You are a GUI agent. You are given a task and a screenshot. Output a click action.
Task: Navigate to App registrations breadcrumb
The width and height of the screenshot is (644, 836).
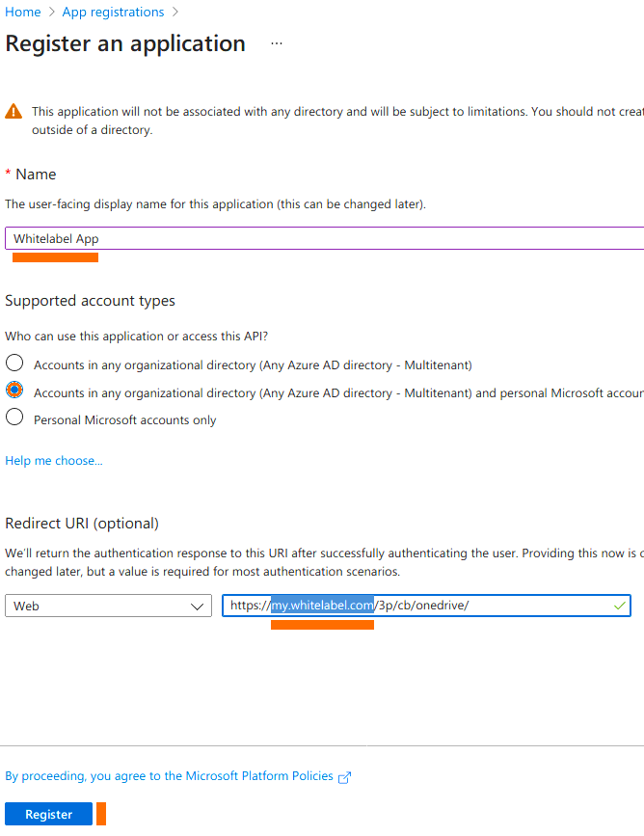pos(113,13)
